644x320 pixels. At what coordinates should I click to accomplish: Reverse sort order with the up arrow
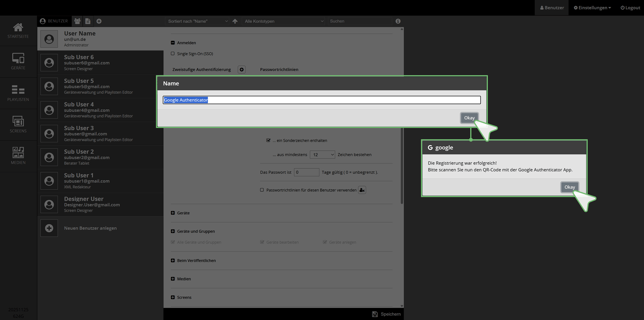(235, 21)
